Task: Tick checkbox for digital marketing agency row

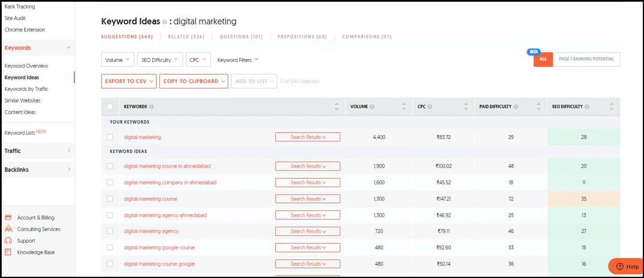Action: pyautogui.click(x=110, y=231)
